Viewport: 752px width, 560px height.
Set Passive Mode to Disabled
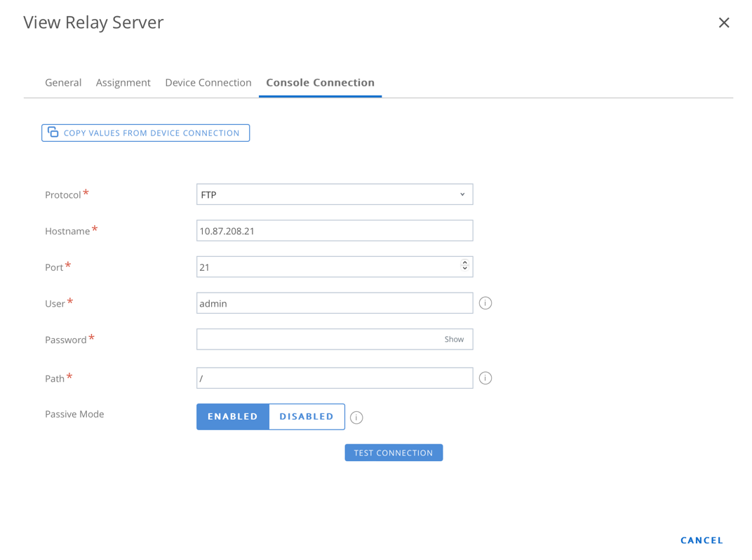[307, 417]
